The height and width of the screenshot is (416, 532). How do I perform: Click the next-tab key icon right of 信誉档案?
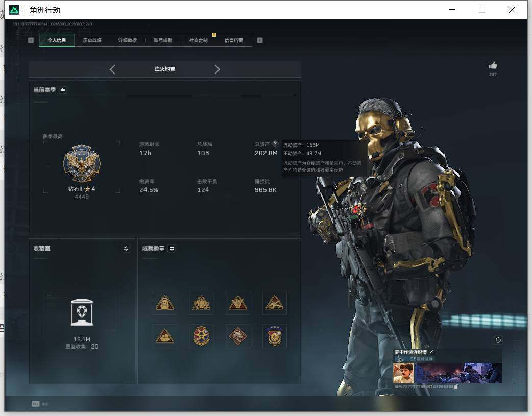click(260, 40)
